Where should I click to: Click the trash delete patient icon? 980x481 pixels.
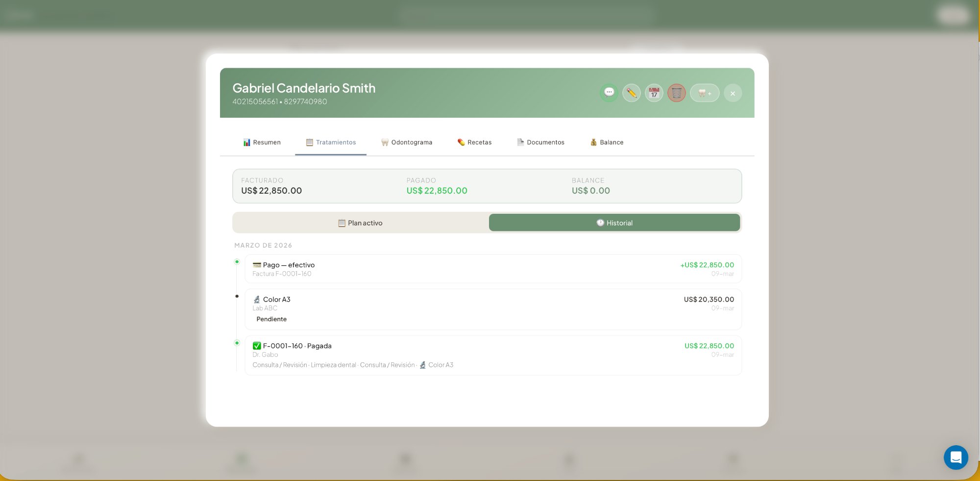click(677, 93)
